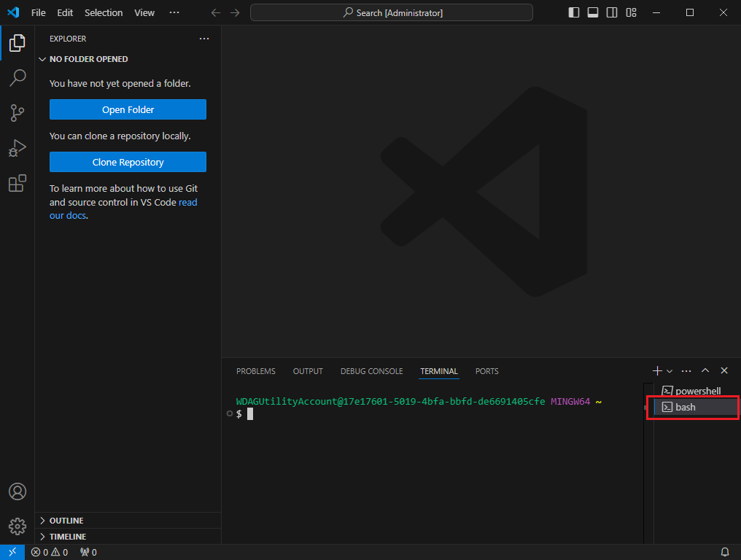Open the Selection menu
Image resolution: width=741 pixels, height=560 pixels.
click(x=104, y=12)
